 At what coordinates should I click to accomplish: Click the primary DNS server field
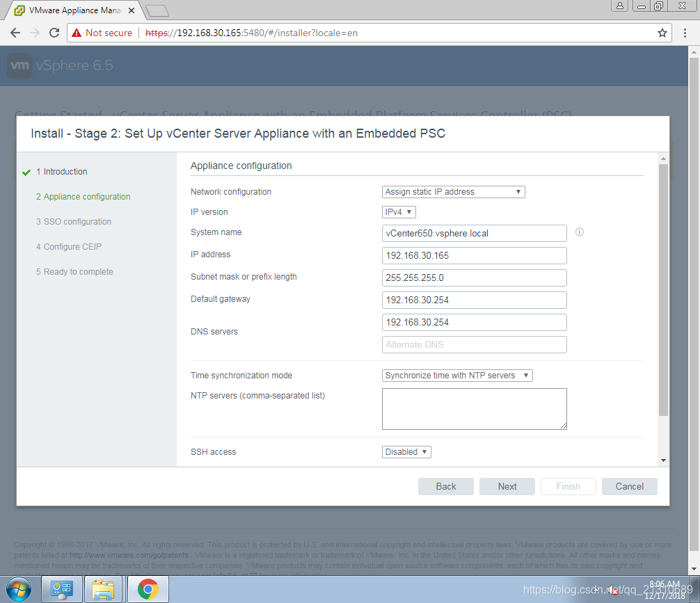point(474,323)
